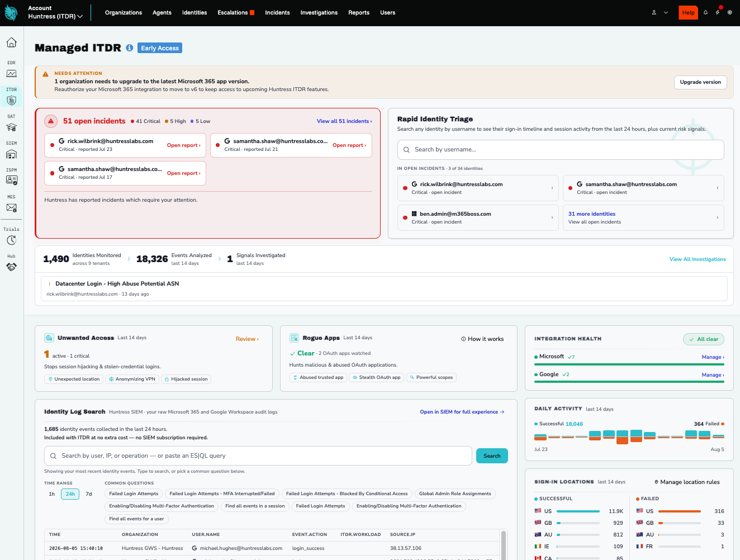
Task: Select the ITDR shield icon in the sidebar
Action: [11, 100]
